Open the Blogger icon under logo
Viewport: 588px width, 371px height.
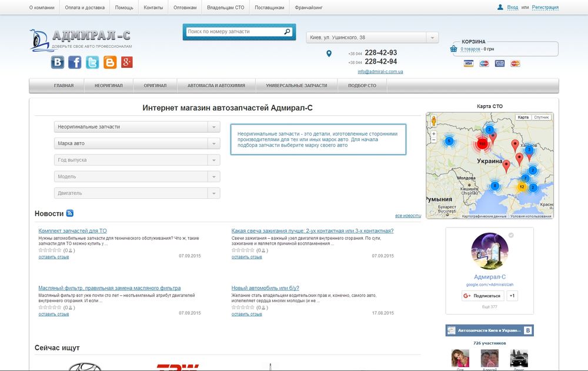(x=110, y=62)
